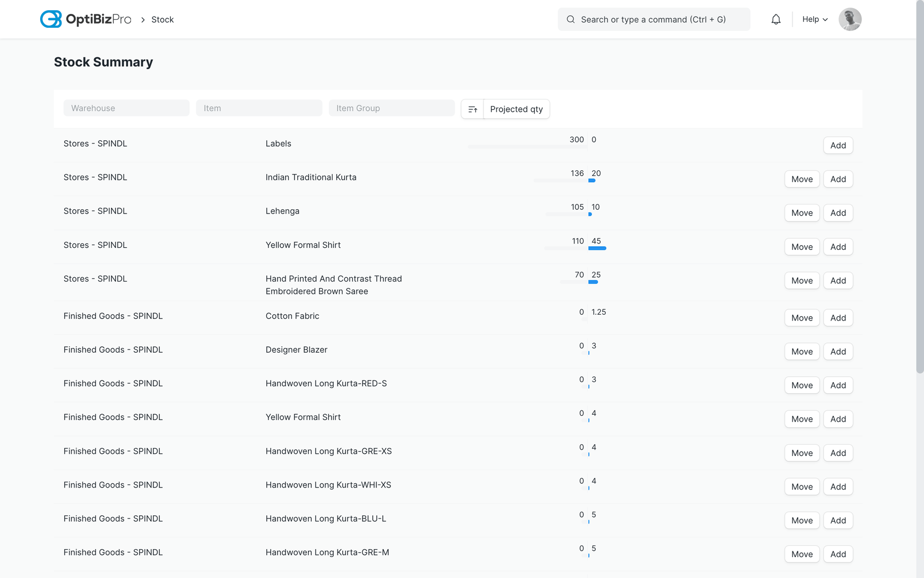This screenshot has height=578, width=924.
Task: Click Add for Handwoven Long Kurta-BLU-L
Action: (838, 520)
